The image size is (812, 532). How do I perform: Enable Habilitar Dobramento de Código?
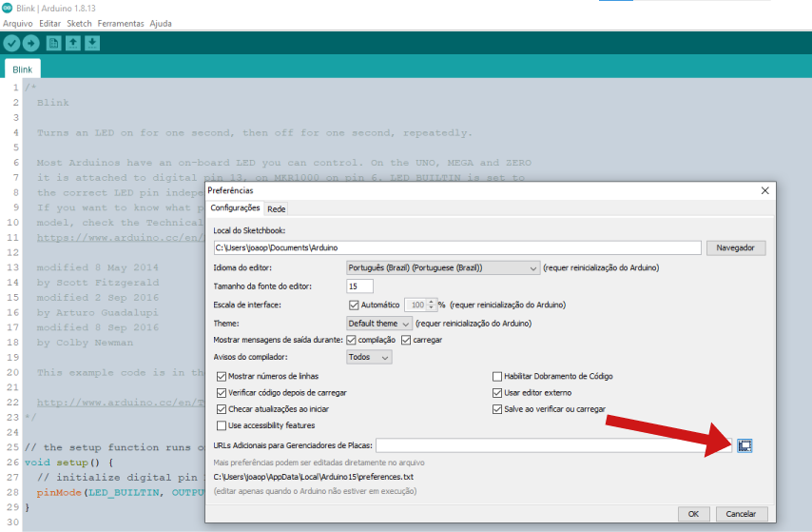coord(497,377)
